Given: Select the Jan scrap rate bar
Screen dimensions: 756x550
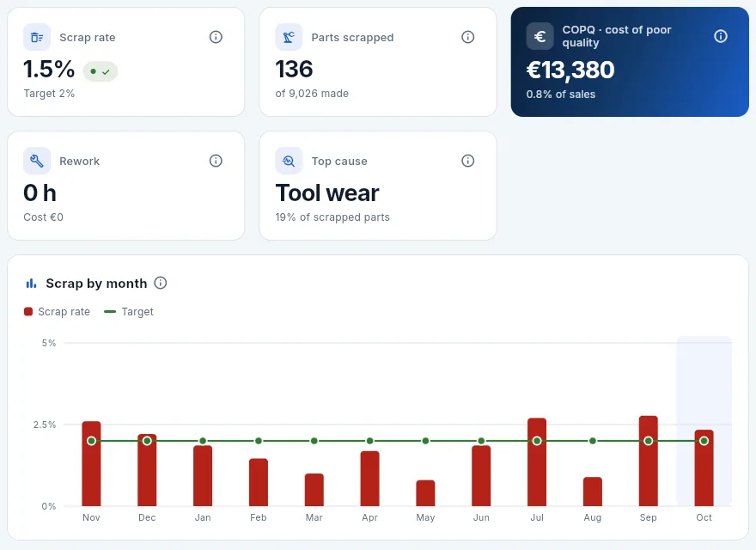Looking at the screenshot, I should (x=203, y=476).
